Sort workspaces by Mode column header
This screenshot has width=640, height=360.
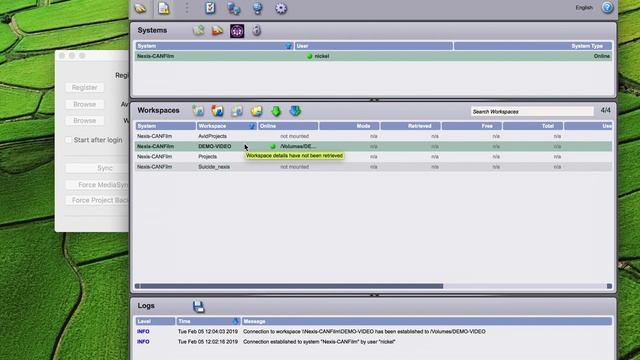(x=349, y=126)
